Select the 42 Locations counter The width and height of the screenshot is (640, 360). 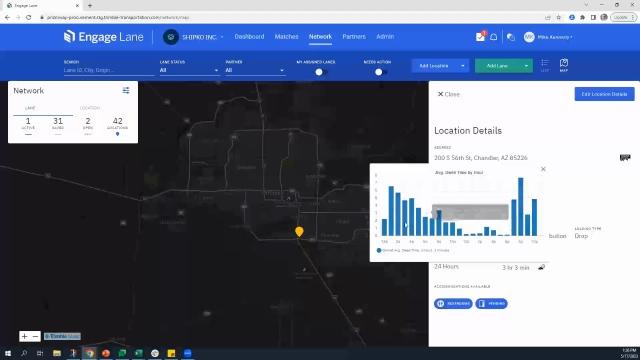tap(118, 124)
